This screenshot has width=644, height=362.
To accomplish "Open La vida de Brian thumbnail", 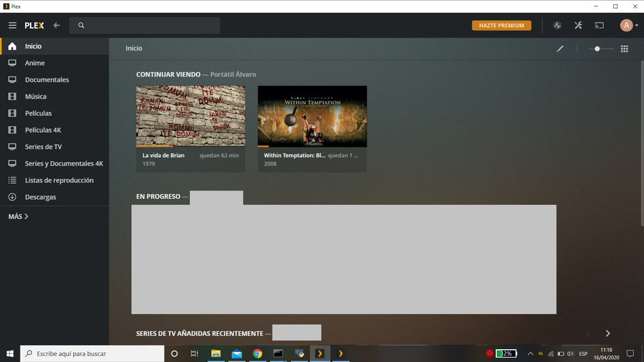I will click(x=191, y=116).
